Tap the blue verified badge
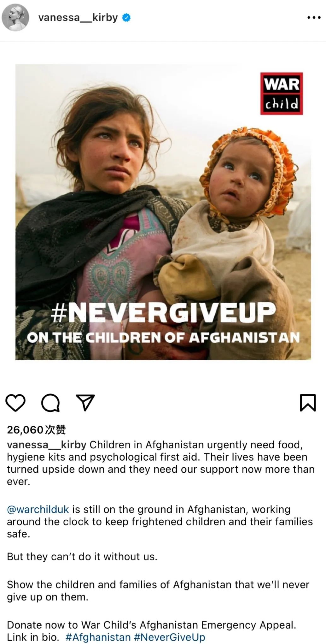This screenshot has width=326, height=644. pos(126,18)
